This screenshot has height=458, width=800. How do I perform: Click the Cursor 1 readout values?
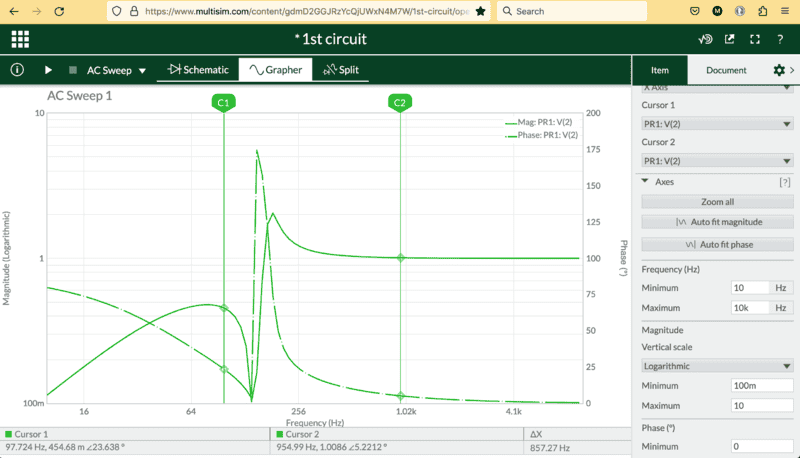[x=65, y=447]
